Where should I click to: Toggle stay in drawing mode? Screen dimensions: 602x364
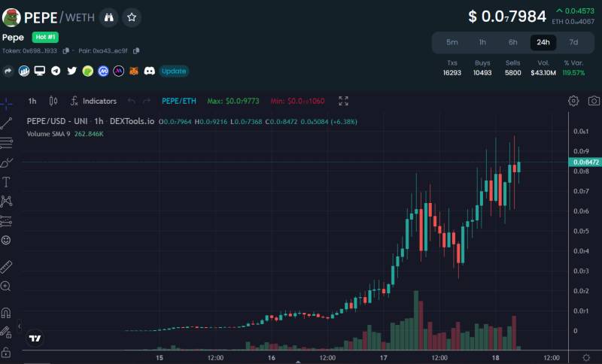tap(6, 332)
